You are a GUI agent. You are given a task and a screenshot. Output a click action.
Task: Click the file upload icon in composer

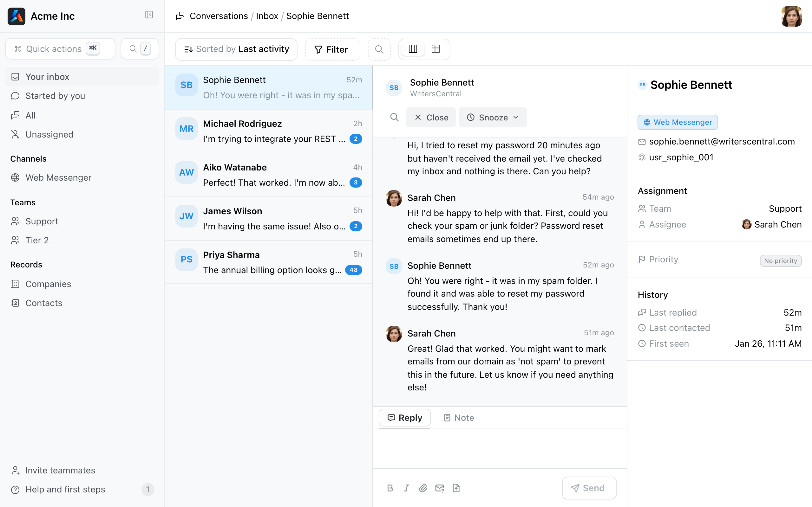point(456,488)
